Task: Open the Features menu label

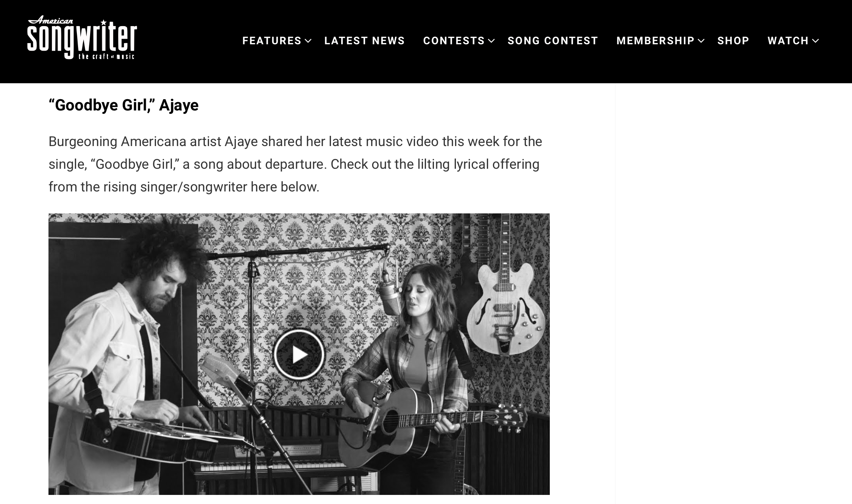Action: [272, 41]
